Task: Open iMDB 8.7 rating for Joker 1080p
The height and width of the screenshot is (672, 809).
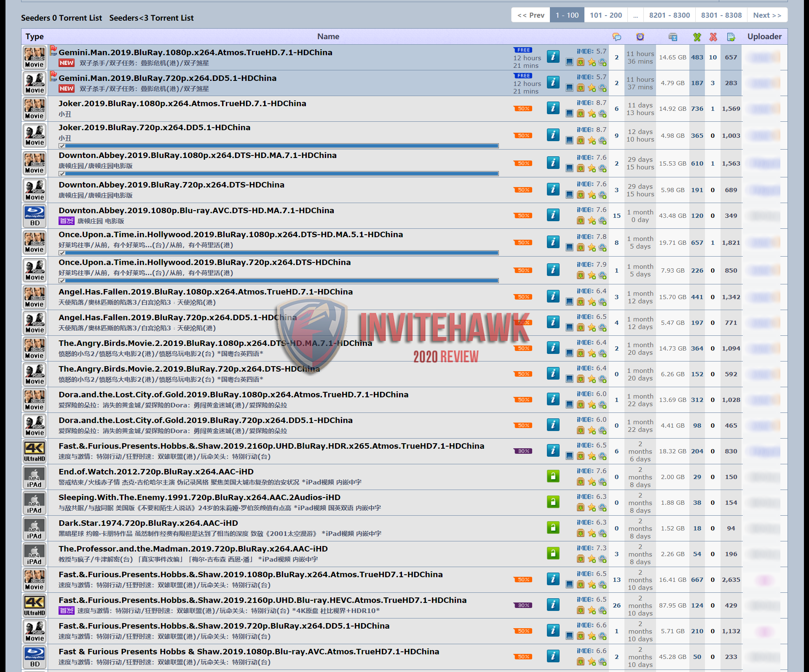Action: click(x=592, y=103)
